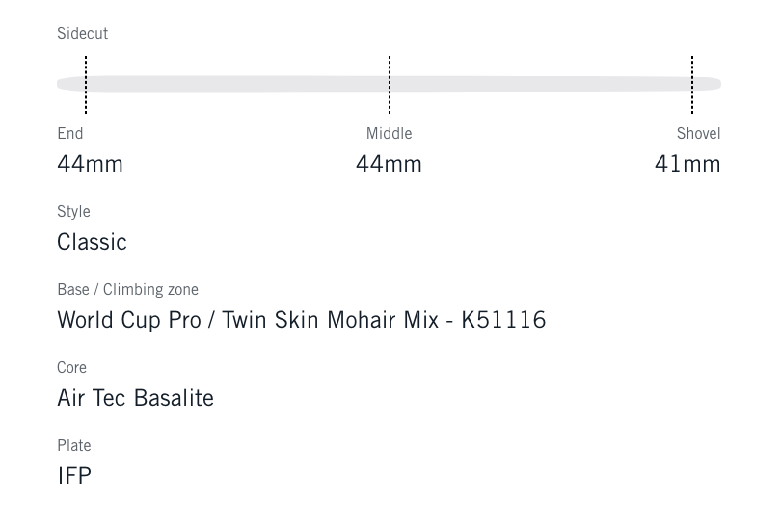Select the World Cup Pro base text
Screen dimensions: 781x532
point(129,320)
